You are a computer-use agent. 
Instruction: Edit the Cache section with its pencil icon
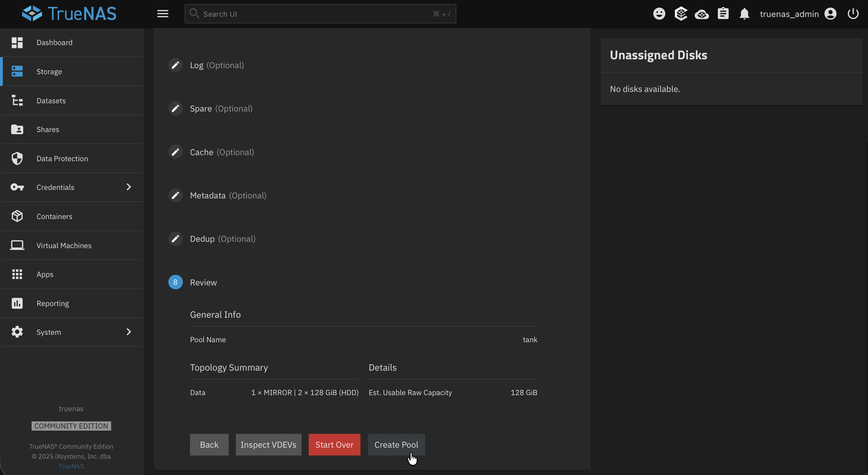175,152
